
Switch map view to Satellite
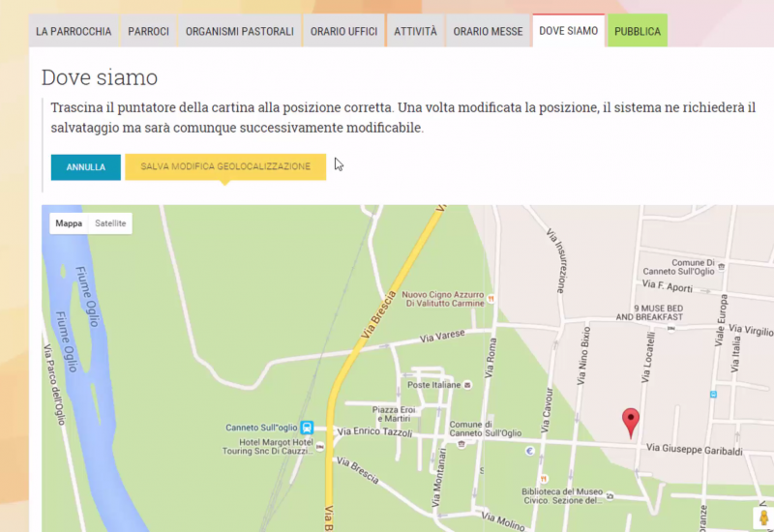[x=110, y=223]
